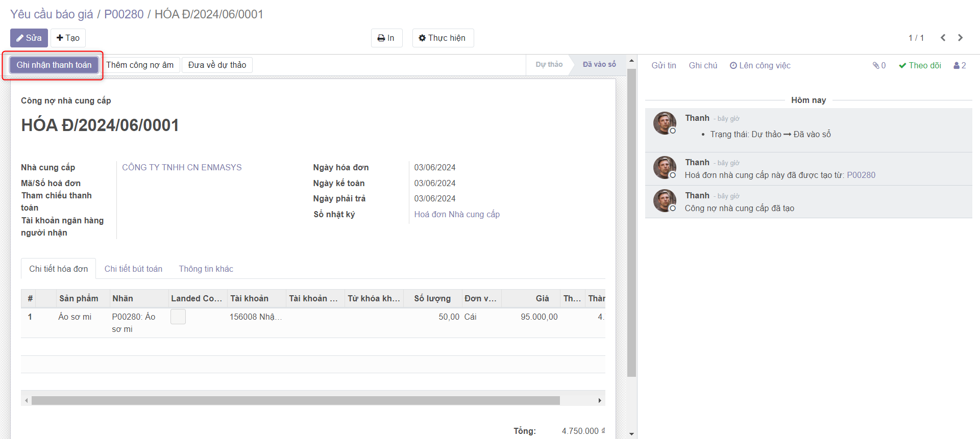Click P00280 in the breadcrumb
This screenshot has width=980, height=439.
point(124,14)
